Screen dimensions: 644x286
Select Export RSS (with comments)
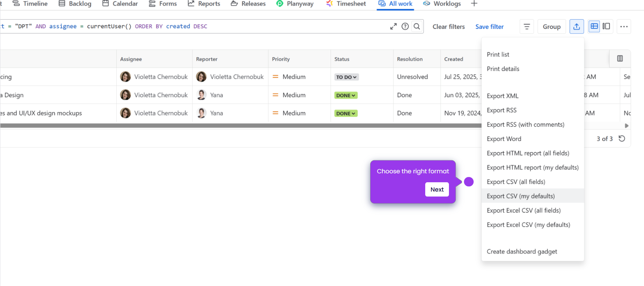[x=533, y=124]
